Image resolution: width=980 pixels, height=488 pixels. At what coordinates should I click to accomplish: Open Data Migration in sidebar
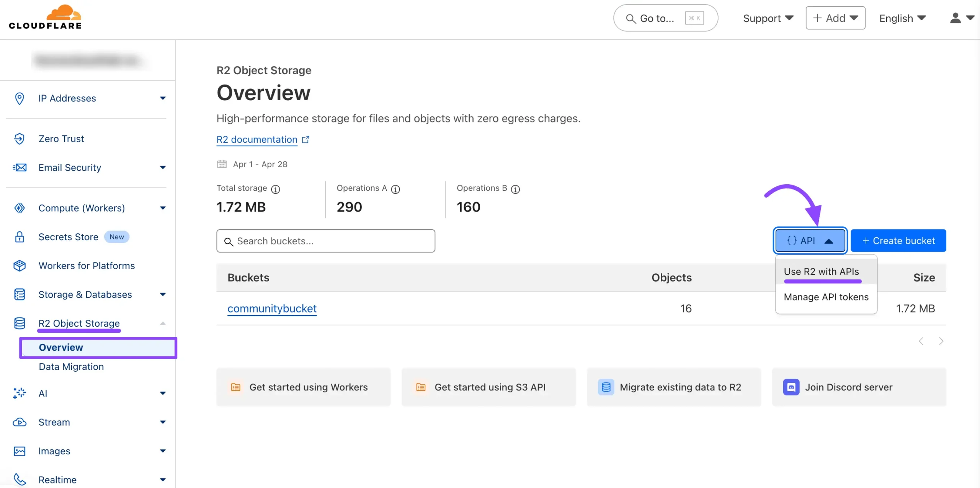[x=71, y=367]
